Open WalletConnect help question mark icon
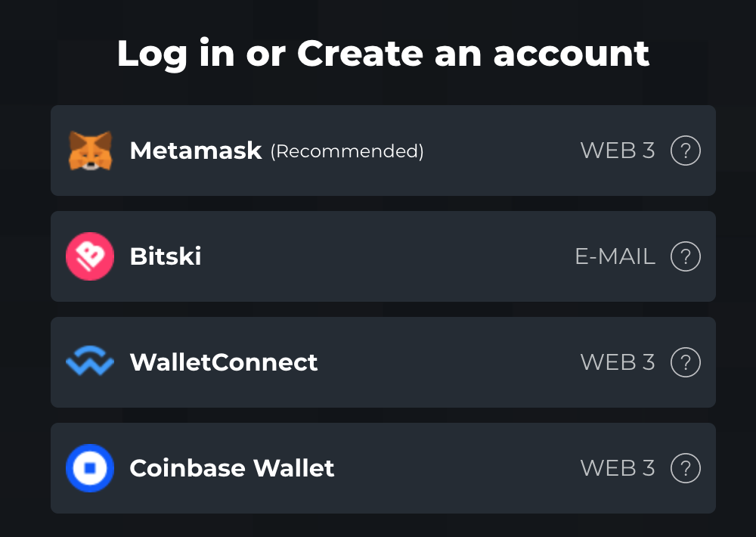The image size is (756, 537). click(x=685, y=362)
